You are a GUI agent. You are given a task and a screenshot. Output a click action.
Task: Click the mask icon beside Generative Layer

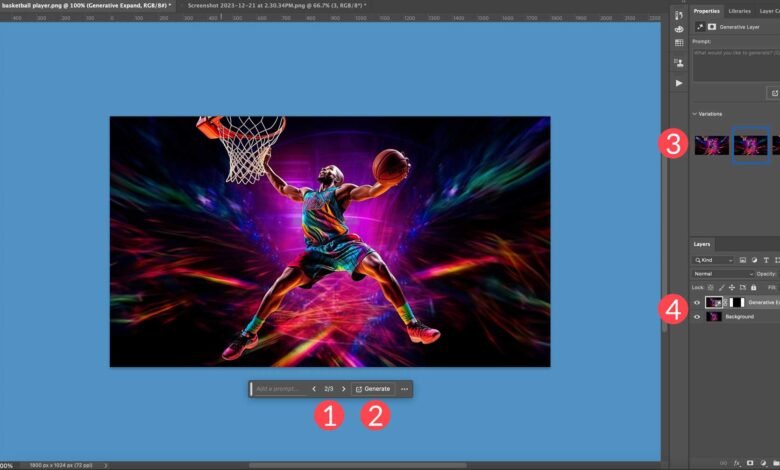click(712, 27)
